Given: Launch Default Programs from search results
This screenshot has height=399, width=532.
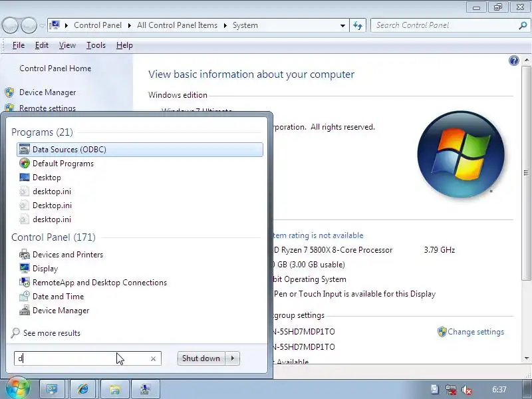Looking at the screenshot, I should [140, 164].
